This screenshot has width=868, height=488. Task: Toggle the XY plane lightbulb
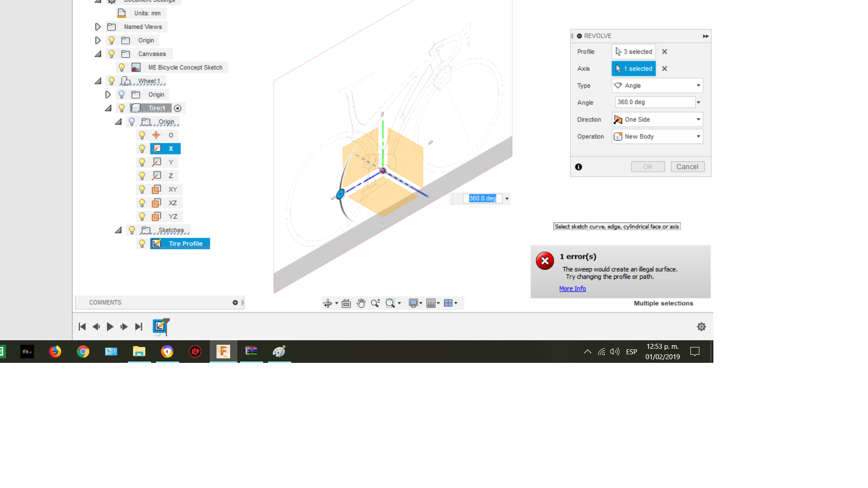click(x=142, y=189)
